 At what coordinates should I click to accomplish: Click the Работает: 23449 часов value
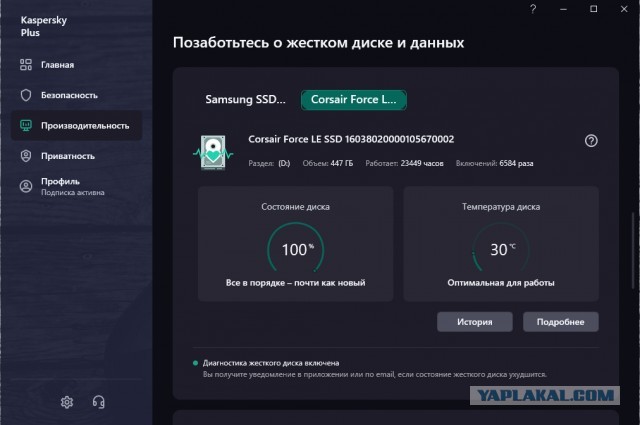[404, 163]
